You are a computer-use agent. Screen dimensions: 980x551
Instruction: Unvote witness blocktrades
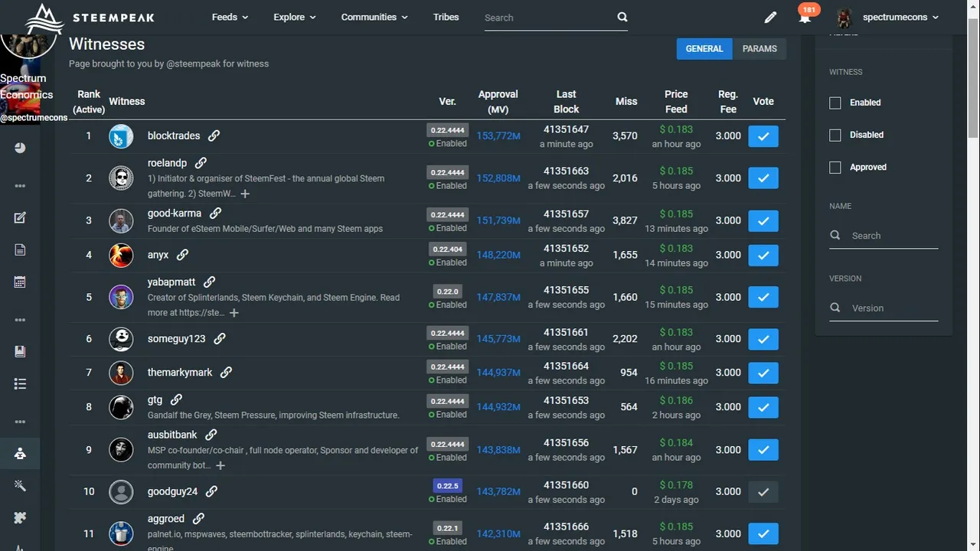(763, 136)
